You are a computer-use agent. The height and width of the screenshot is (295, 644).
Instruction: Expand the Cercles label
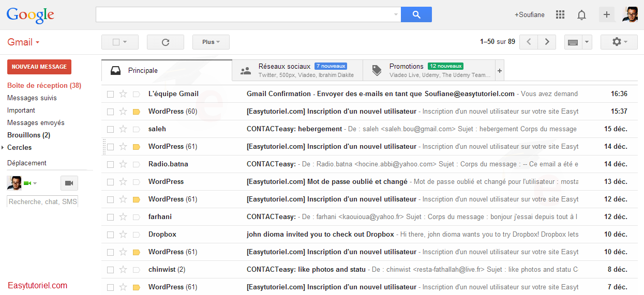3,148
